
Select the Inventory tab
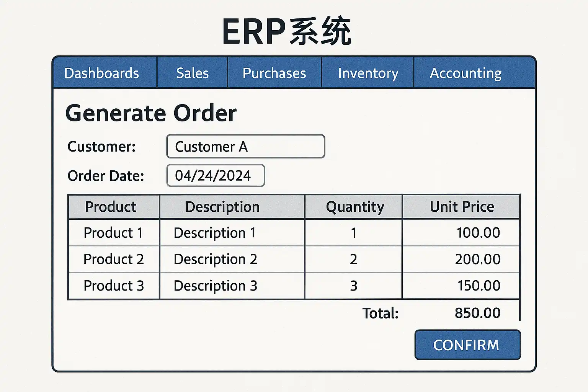368,73
